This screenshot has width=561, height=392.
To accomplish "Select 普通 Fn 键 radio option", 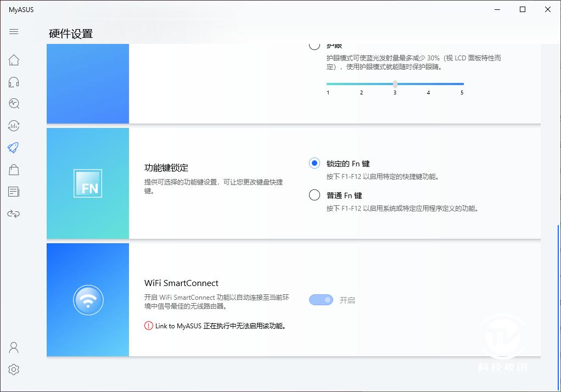I will pyautogui.click(x=313, y=195).
